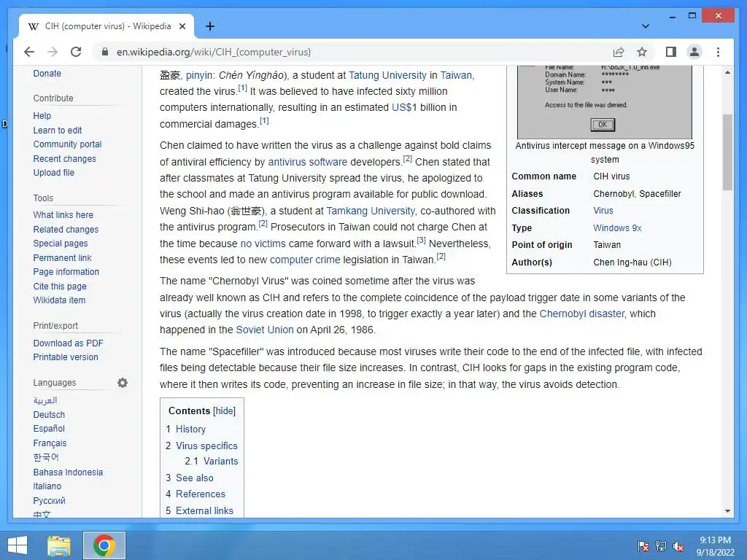747x560 pixels.
Task: Switch to the Italiano language version
Action: click(47, 486)
